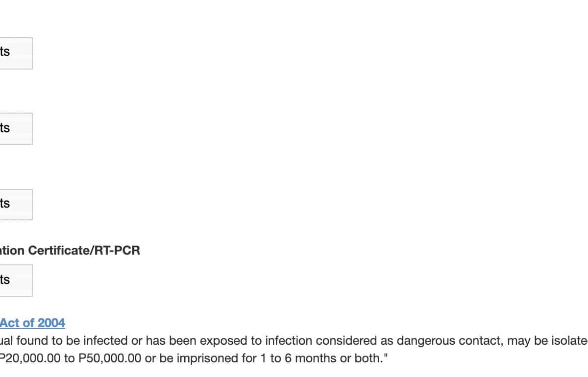Click the topmost button ending in "ts"
This screenshot has width=588, height=377.
(15, 53)
